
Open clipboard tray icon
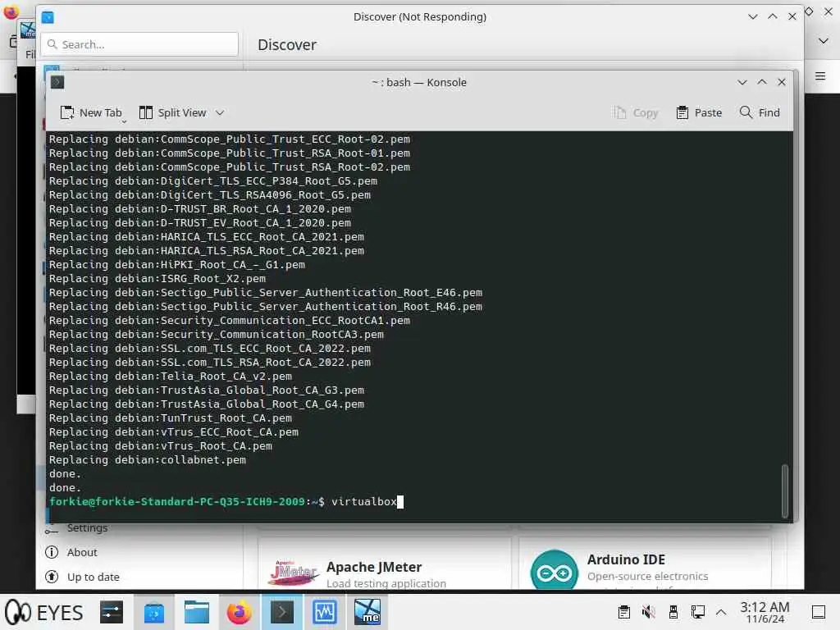(623, 612)
